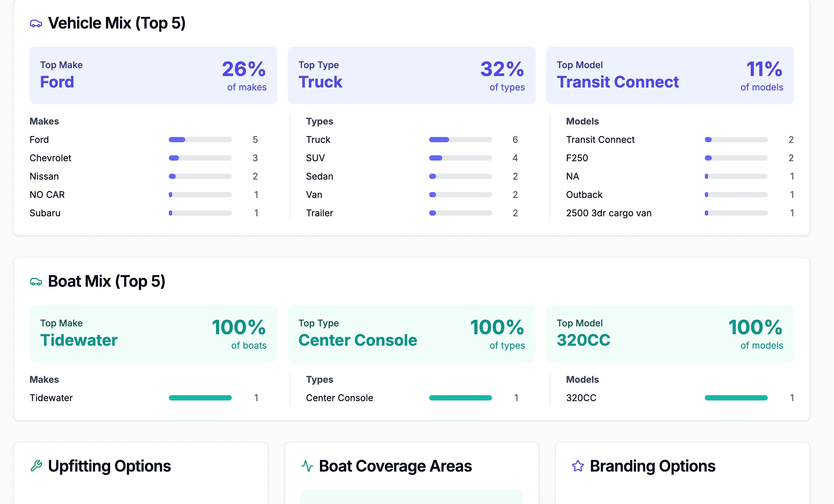Click the wrench icon next to Upfitting Options
The height and width of the screenshot is (504, 834).
tap(36, 466)
